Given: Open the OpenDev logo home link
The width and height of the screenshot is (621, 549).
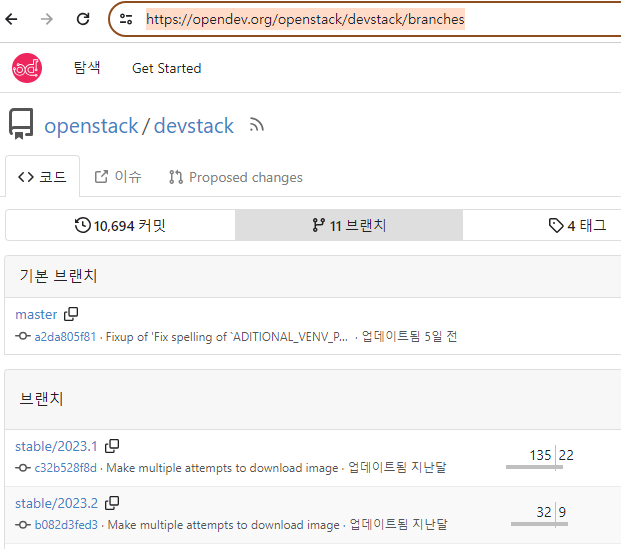Looking at the screenshot, I should [x=27, y=68].
